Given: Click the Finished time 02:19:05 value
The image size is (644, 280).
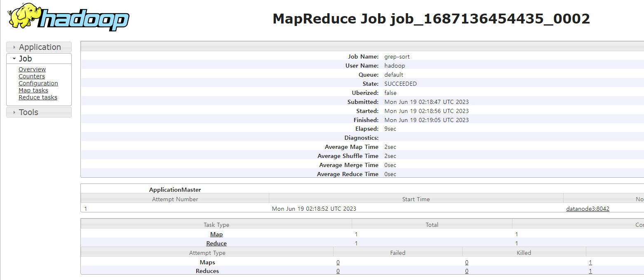Looking at the screenshot, I should point(427,120).
